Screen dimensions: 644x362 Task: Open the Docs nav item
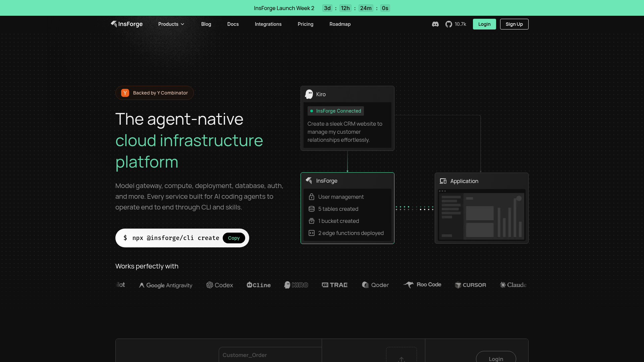(x=233, y=24)
